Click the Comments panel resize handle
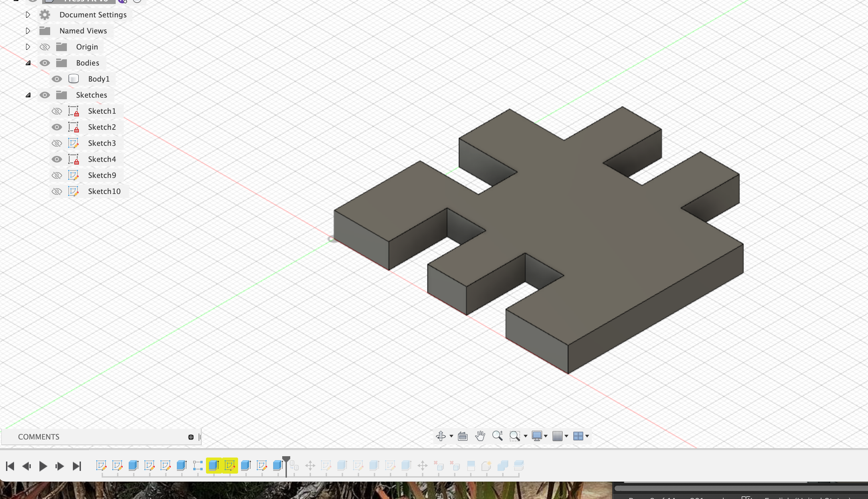This screenshot has width=868, height=499. [200, 437]
